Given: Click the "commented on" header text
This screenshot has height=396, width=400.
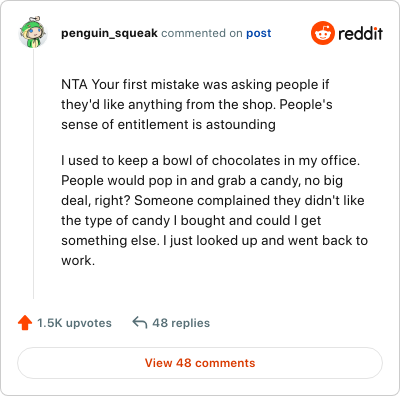Looking at the screenshot, I should [x=202, y=33].
